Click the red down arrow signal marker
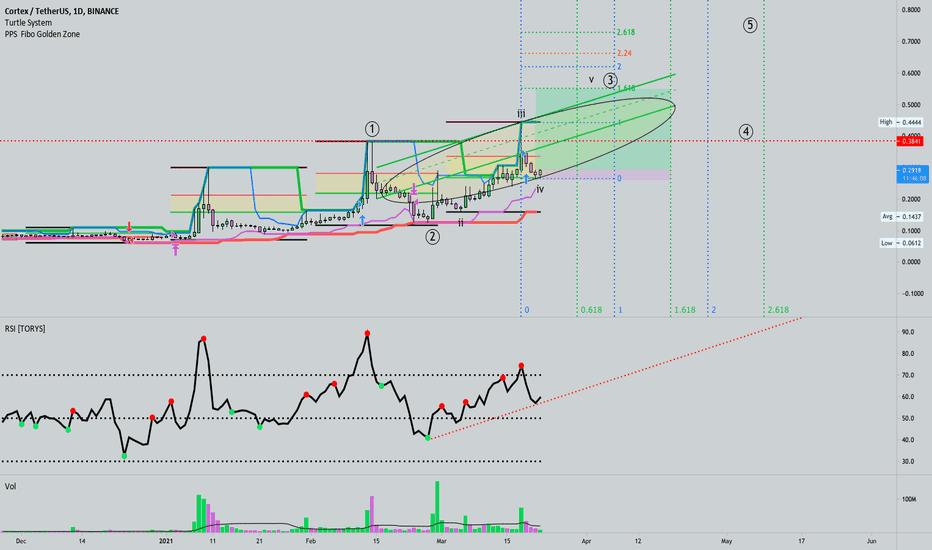 (129, 227)
